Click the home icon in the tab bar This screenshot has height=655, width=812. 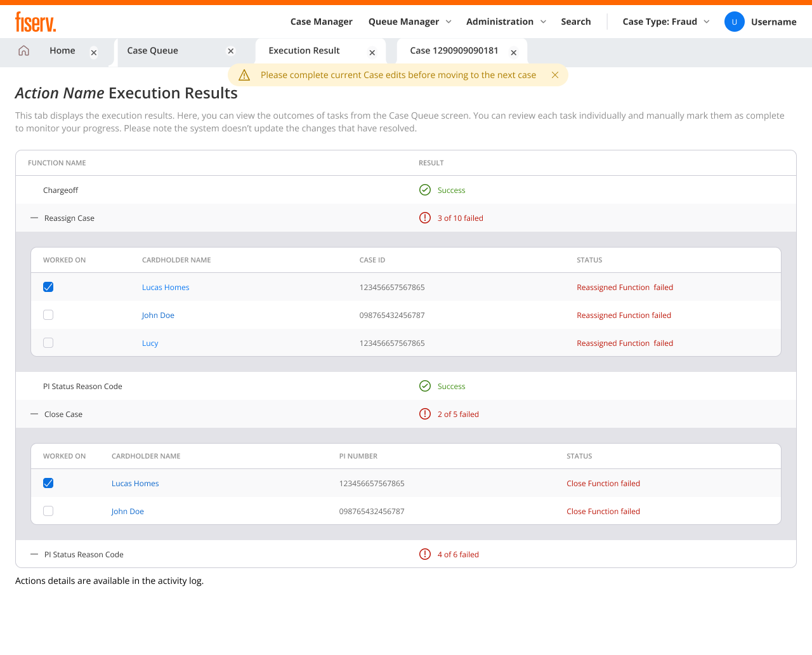(x=24, y=51)
